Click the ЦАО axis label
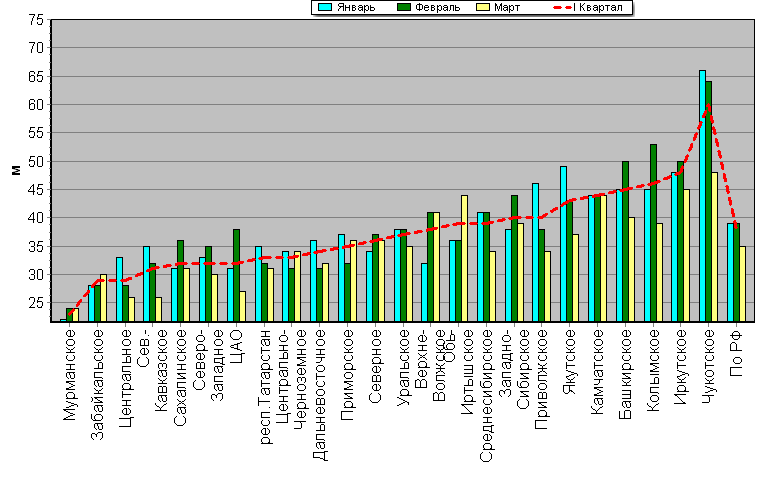This screenshot has height=479, width=777. pos(236,347)
